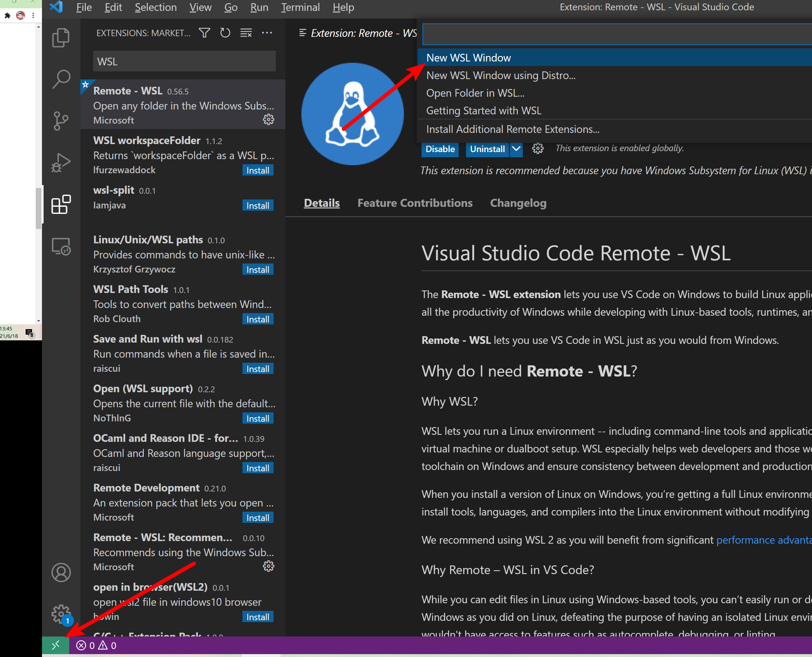Open the Search view in the activity bar

(61, 78)
